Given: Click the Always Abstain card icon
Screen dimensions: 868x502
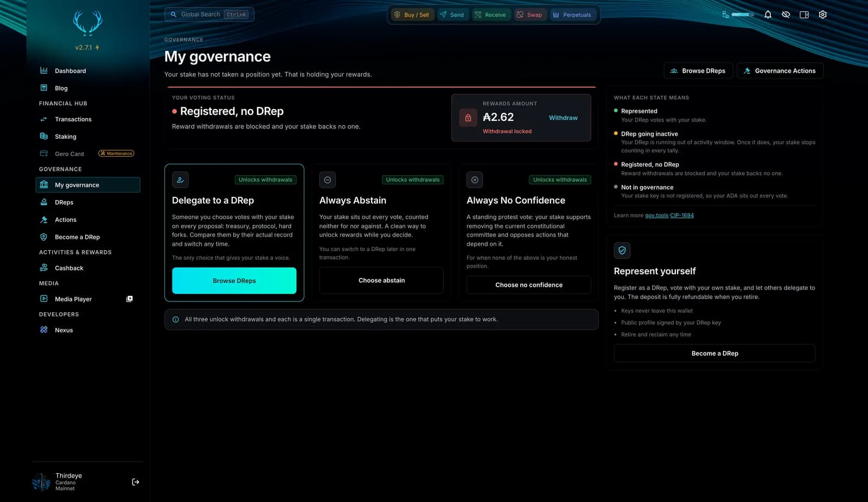Looking at the screenshot, I should coord(328,179).
